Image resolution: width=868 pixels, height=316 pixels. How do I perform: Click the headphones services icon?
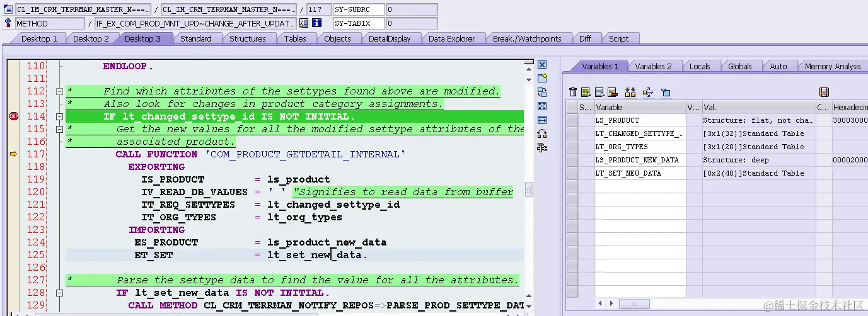coord(541,133)
